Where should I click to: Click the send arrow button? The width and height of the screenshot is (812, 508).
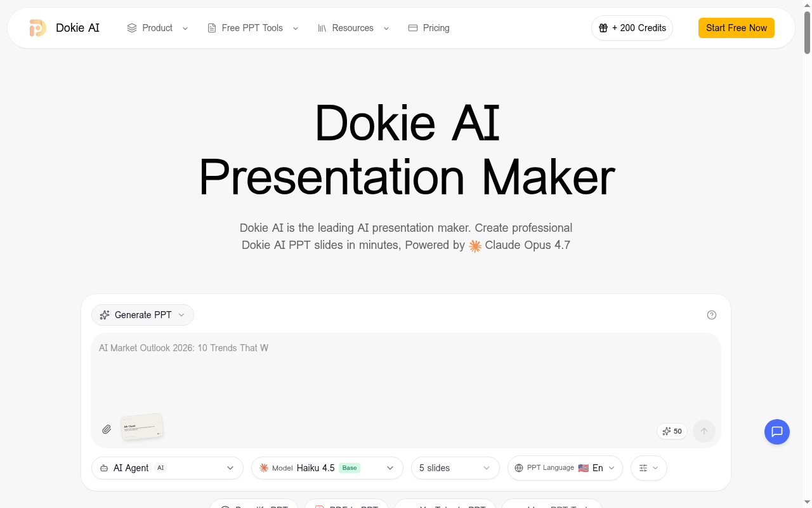(704, 431)
